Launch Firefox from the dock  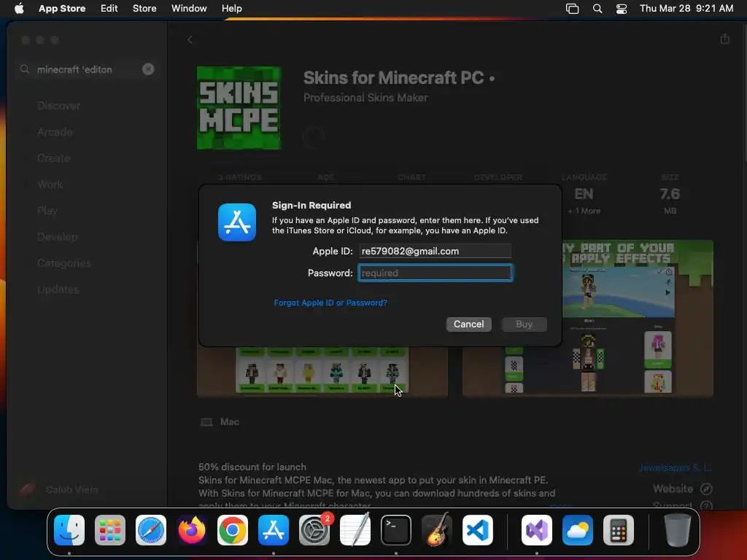pyautogui.click(x=192, y=530)
